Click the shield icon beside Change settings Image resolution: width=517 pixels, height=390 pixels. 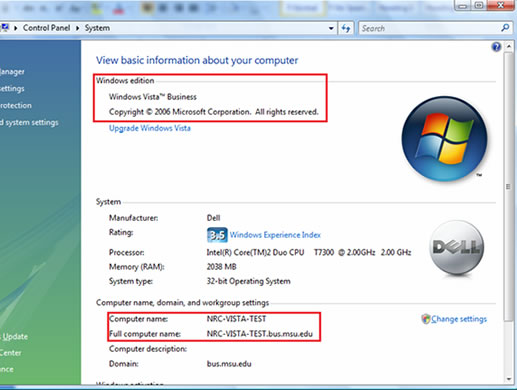(x=426, y=319)
